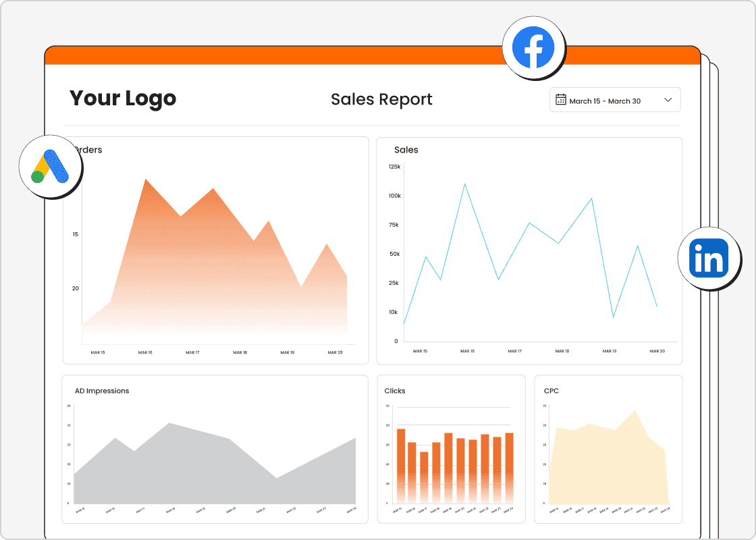Click the Clicks chart title

(394, 390)
